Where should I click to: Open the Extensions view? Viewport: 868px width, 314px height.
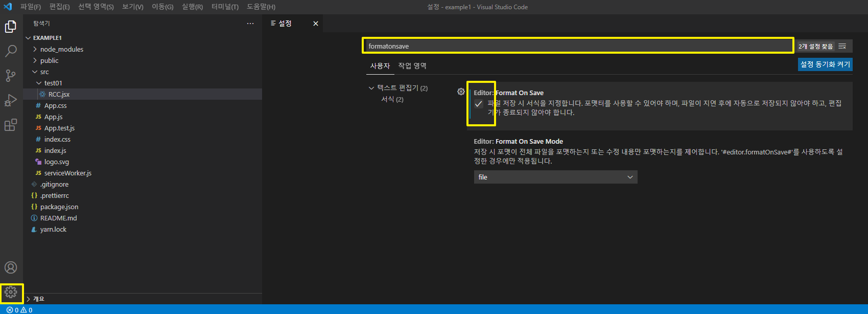click(11, 125)
